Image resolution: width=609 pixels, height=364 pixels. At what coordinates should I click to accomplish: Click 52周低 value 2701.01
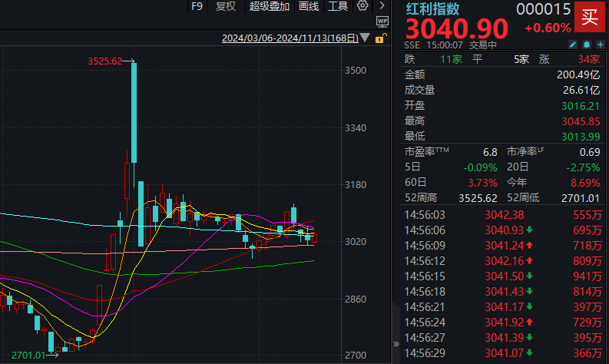[581, 198]
